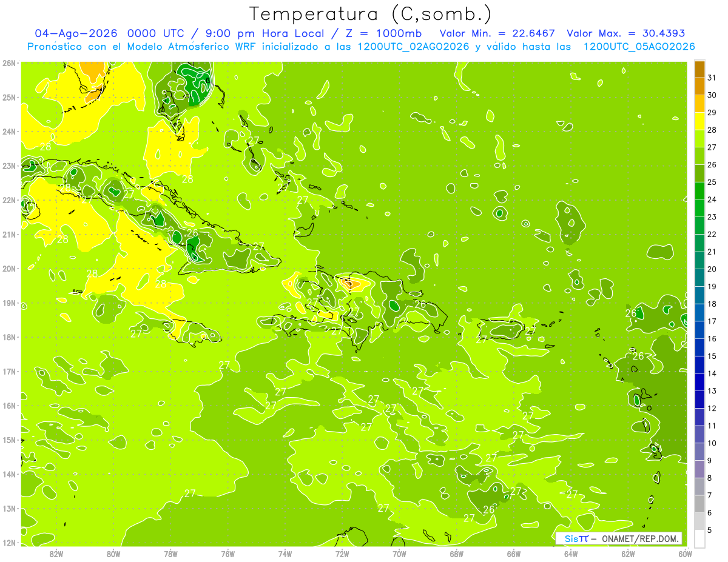The image size is (728, 562).
Task: Pick the colorbar swatch between 25 and 26
Action: (699, 173)
